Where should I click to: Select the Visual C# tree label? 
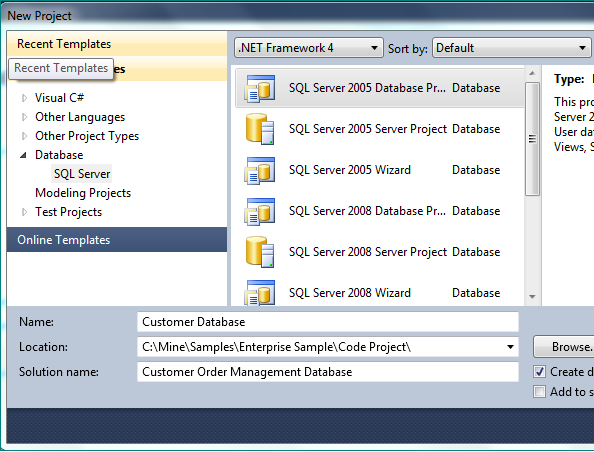[x=59, y=98]
